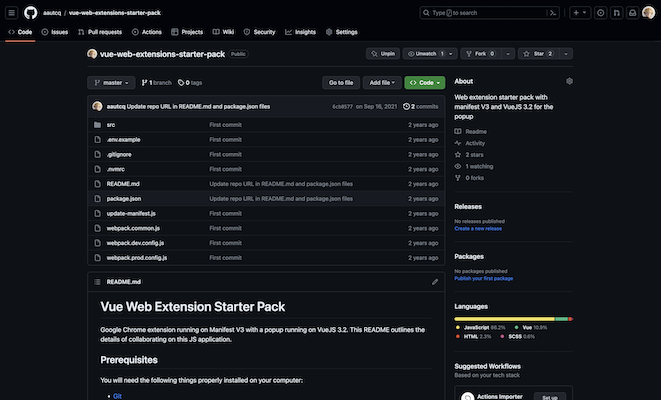
Task: Open the green Code dropdown
Action: [425, 83]
